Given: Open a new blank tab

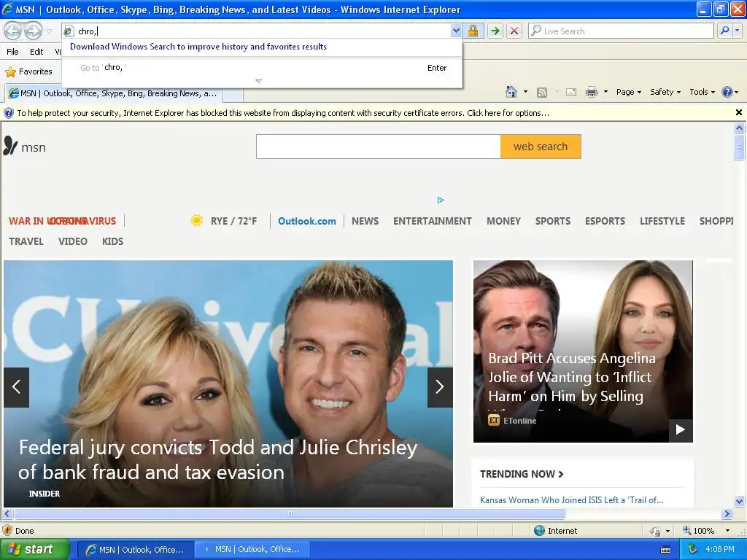Looking at the screenshot, I should [x=233, y=94].
